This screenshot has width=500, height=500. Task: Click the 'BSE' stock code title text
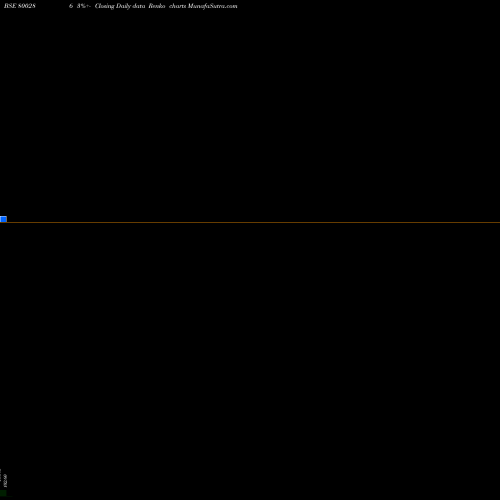20,6
